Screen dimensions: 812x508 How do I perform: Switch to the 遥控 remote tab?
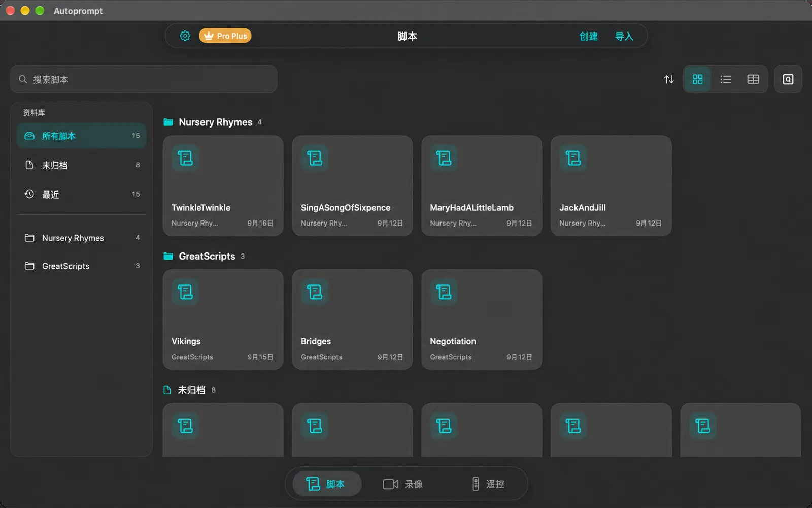pyautogui.click(x=488, y=484)
